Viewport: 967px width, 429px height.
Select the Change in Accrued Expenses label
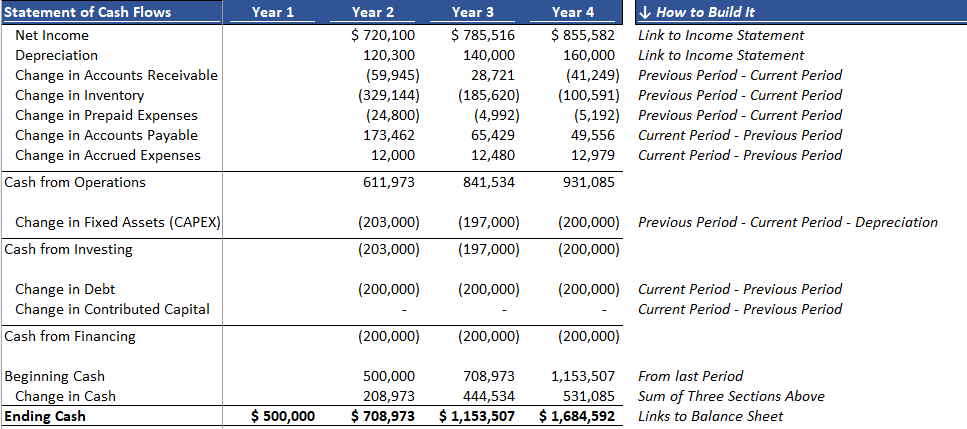coord(107,155)
